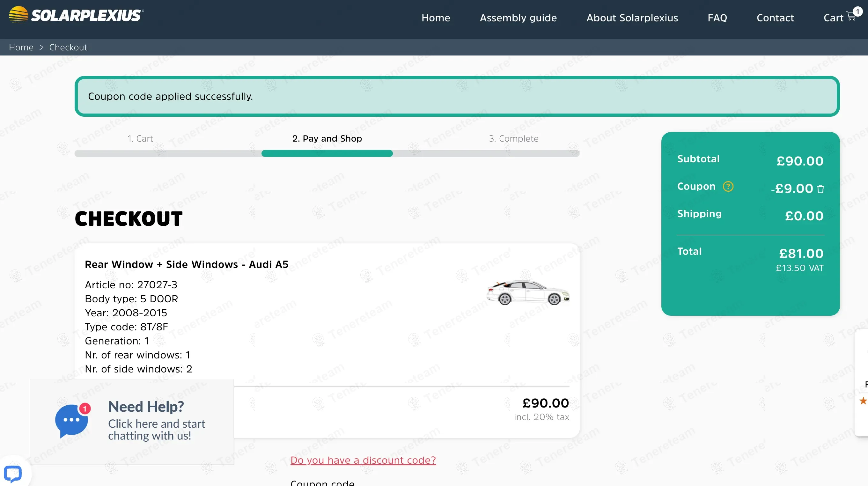Click the checkout progress bar
This screenshot has width=868, height=486.
(x=327, y=153)
